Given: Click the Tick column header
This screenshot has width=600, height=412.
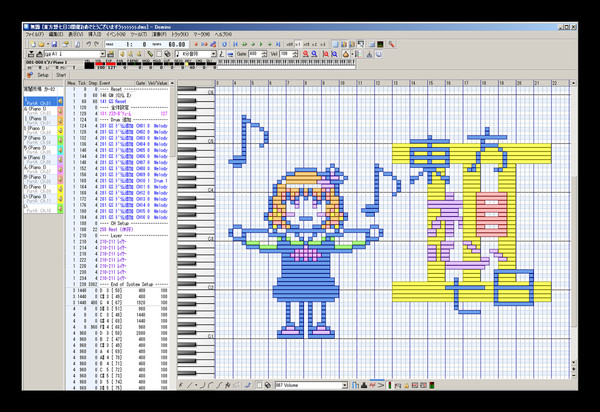Looking at the screenshot, I should (x=82, y=83).
